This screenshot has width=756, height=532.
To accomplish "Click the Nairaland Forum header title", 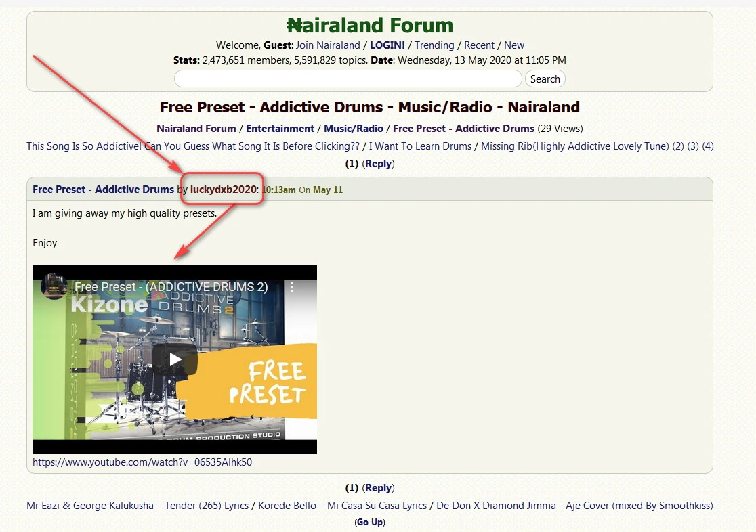I will [370, 26].
